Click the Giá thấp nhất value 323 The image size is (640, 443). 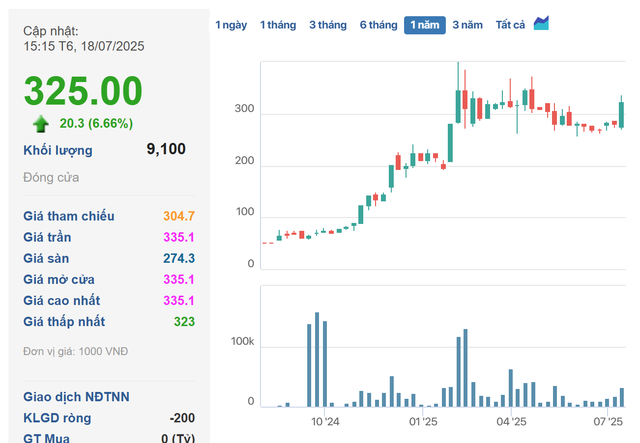pos(183,322)
